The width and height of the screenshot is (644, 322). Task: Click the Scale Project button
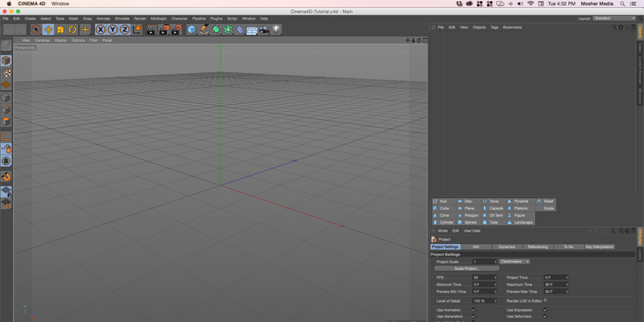[467, 269]
